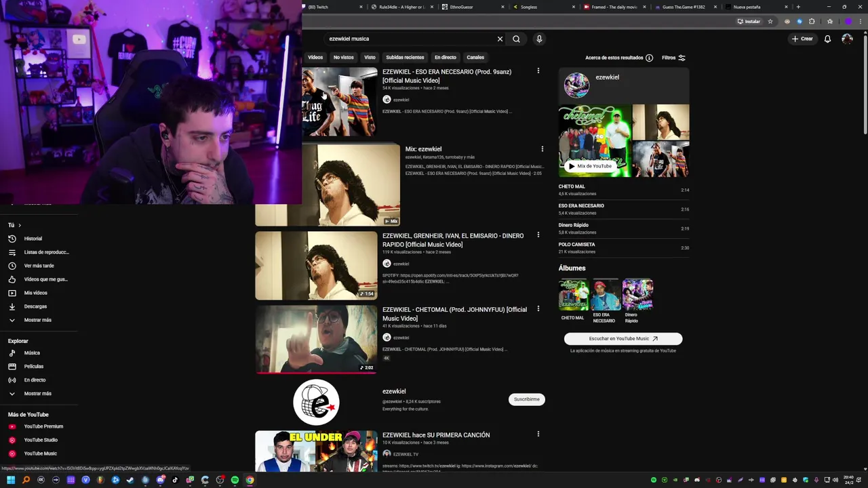Select the En directo filter chip

[446, 58]
